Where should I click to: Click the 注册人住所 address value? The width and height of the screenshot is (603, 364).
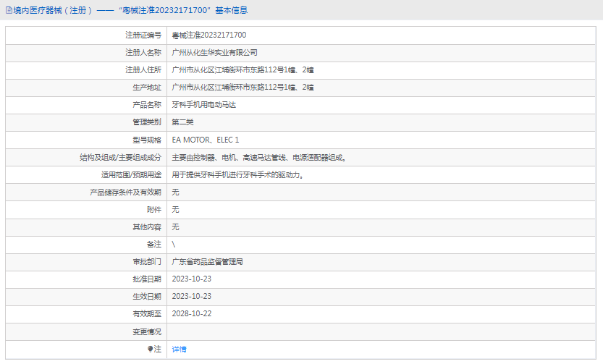coord(243,69)
